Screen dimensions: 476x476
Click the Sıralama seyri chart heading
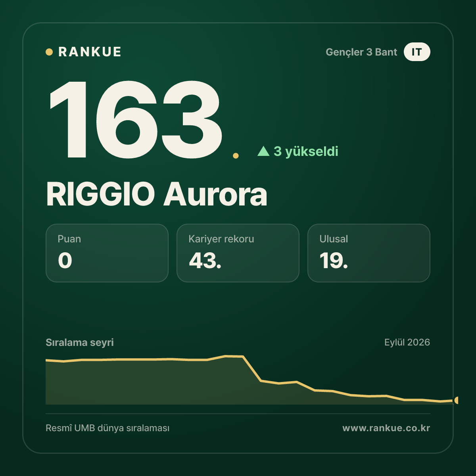(80, 342)
